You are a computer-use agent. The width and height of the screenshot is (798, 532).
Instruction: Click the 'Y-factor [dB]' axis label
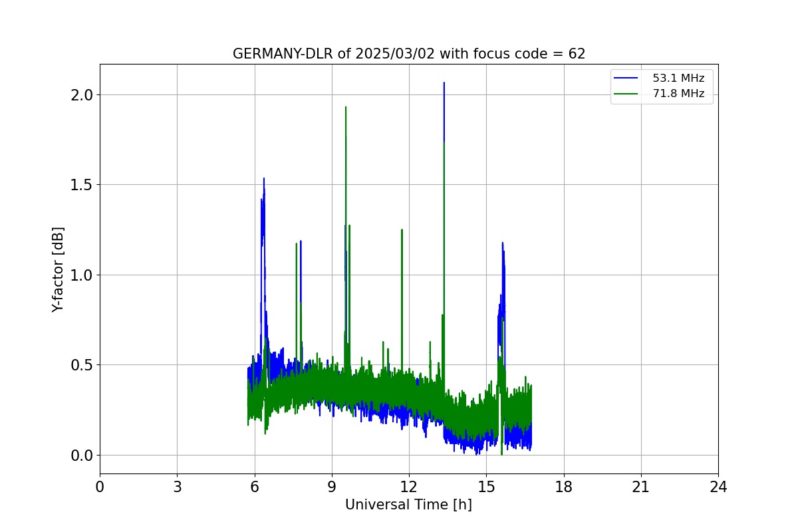(59, 269)
